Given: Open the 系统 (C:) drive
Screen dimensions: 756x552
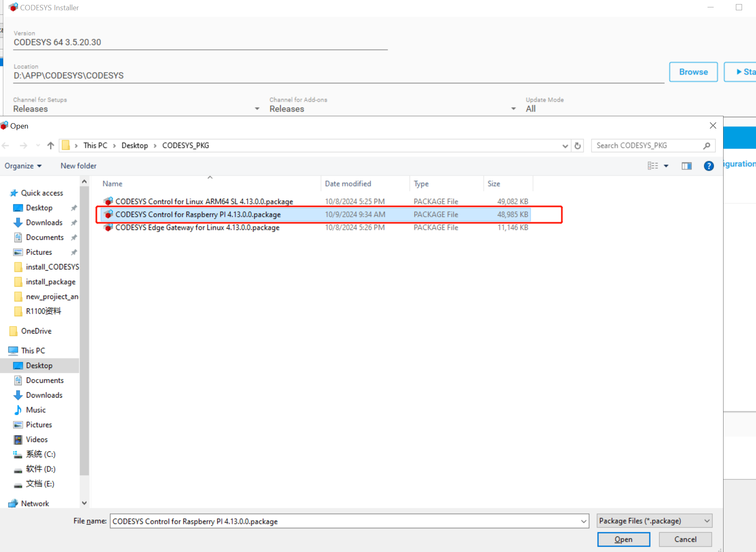Looking at the screenshot, I should 40,454.
